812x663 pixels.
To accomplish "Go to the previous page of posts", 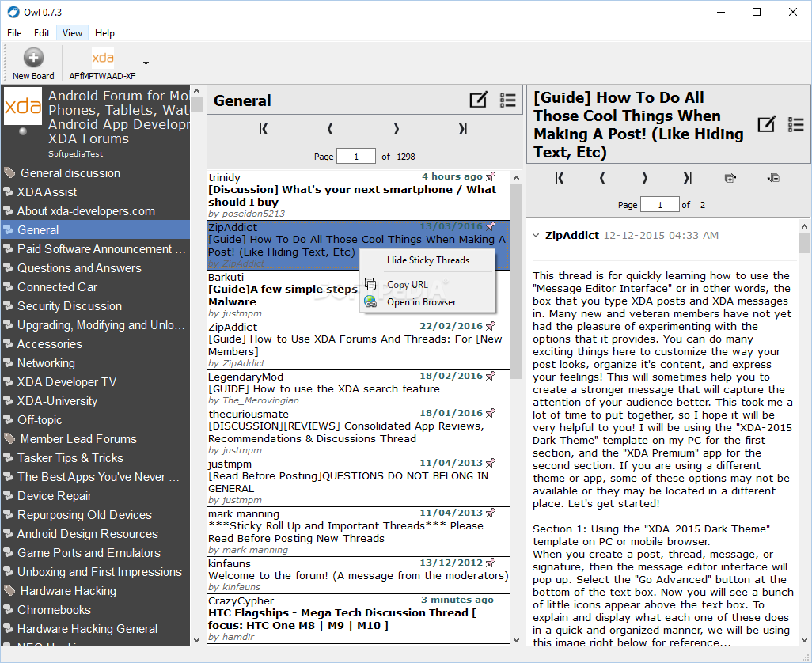I will click(601, 178).
